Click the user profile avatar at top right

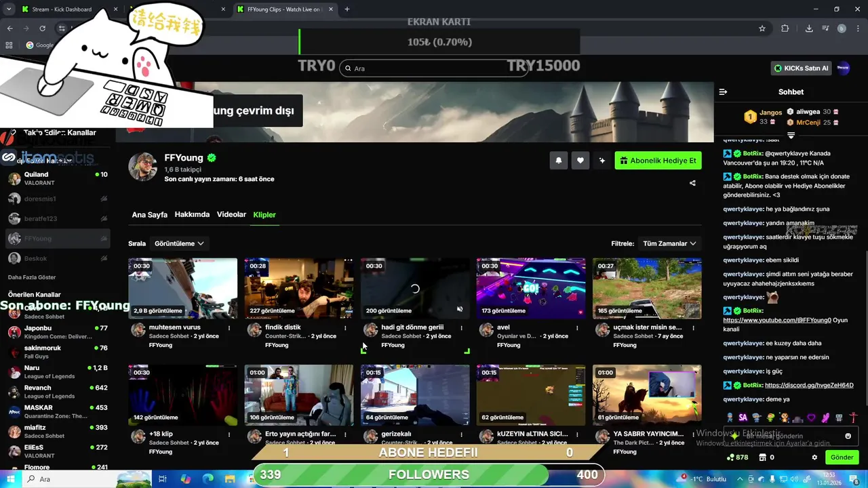pyautogui.click(x=844, y=68)
